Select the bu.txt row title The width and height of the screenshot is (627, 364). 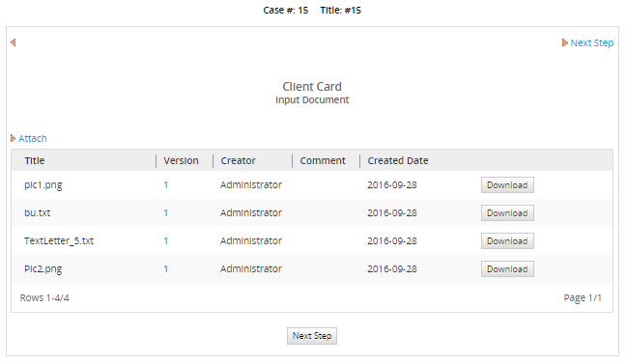click(x=37, y=213)
